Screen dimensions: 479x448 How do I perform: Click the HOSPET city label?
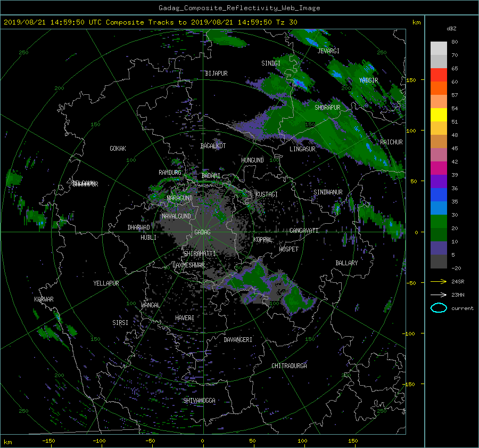pos(288,249)
